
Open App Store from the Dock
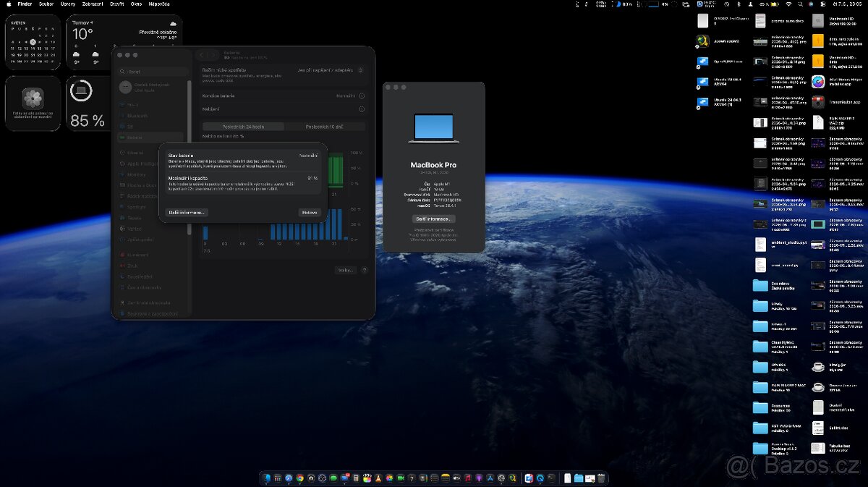tap(490, 478)
